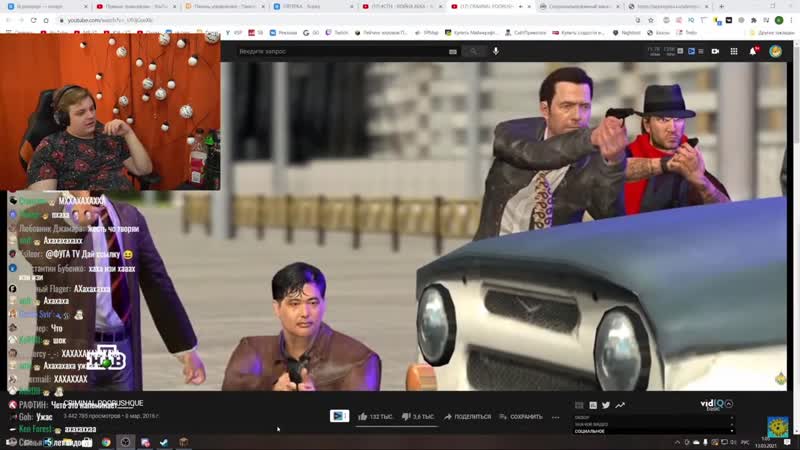Switch to the fourth browser tab

313,7
